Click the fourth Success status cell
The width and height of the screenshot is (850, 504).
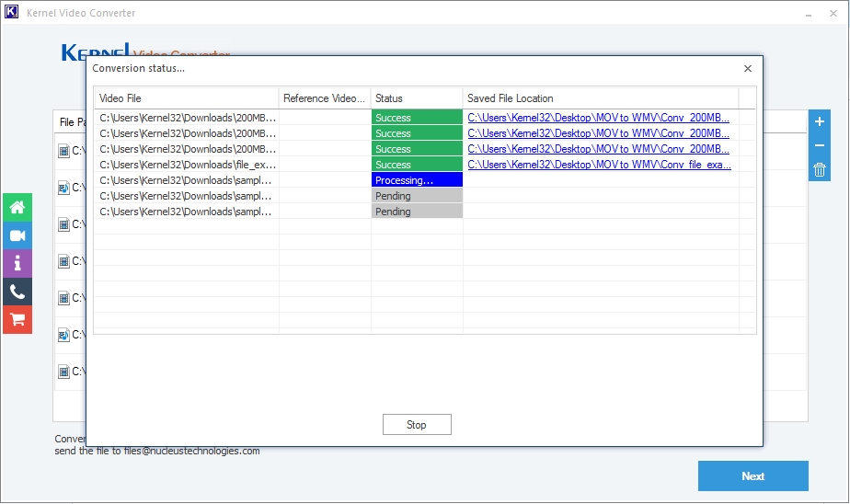click(x=417, y=165)
